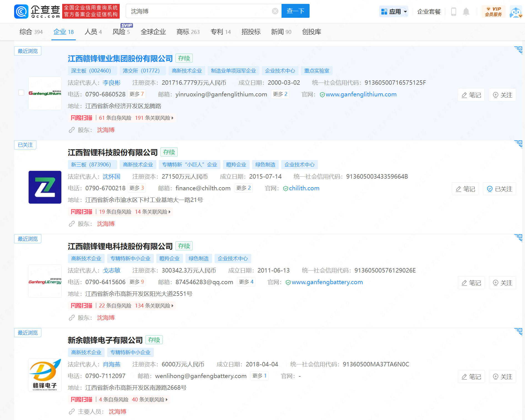Expand 更多 1 email for 新余赣锋电子
525x420 pixels.
[260, 376]
